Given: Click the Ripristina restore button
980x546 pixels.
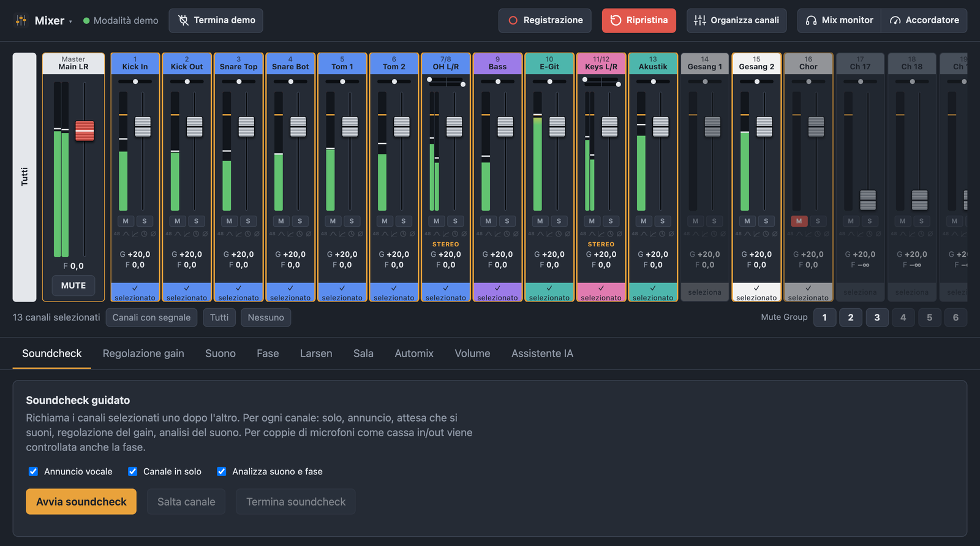Looking at the screenshot, I should 639,20.
